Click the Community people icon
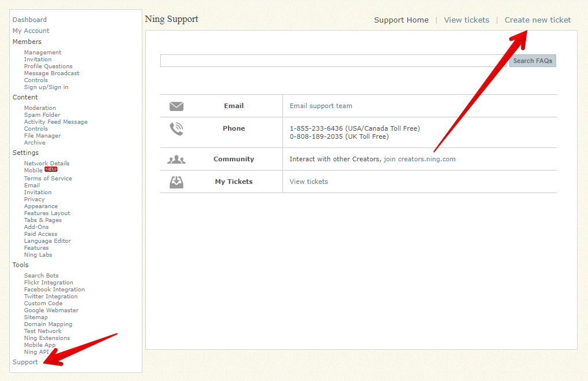Image resolution: width=588 pixels, height=381 pixels. coord(177,160)
